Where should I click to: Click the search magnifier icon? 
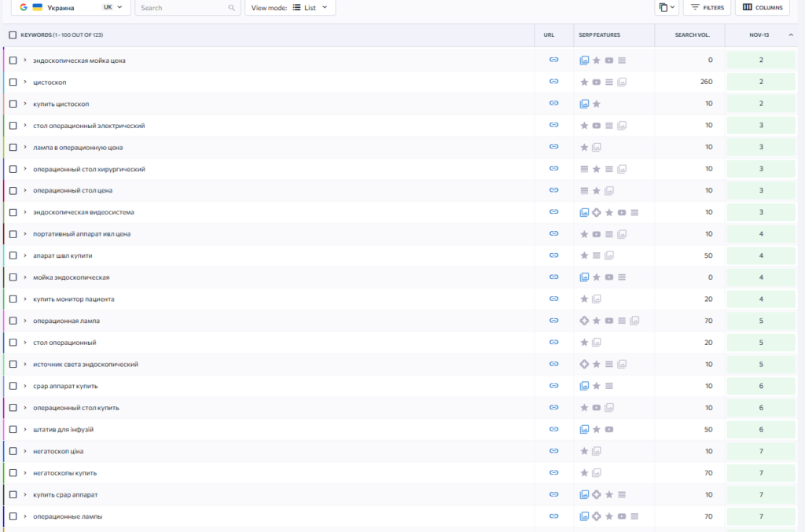(232, 8)
